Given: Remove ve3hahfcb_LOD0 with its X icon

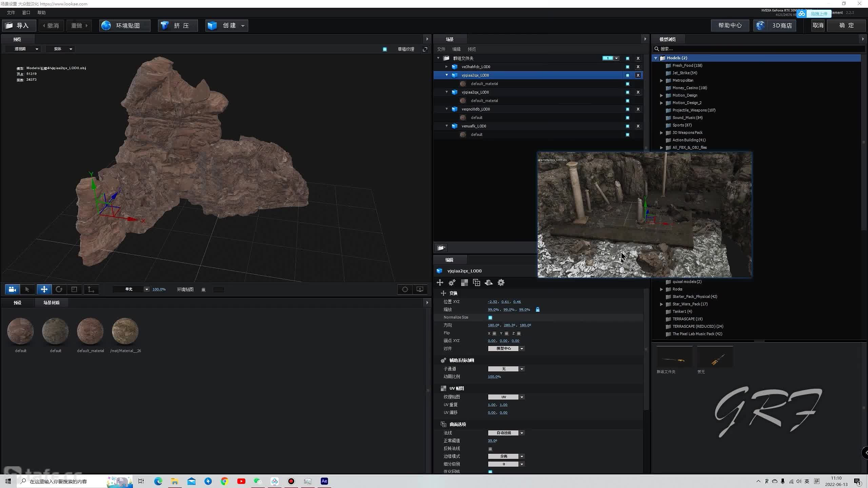Looking at the screenshot, I should click(638, 67).
